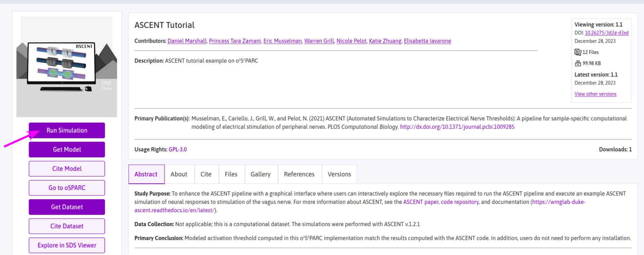Switch to the Versions tab
The width and height of the screenshot is (644, 255).
[339, 174]
